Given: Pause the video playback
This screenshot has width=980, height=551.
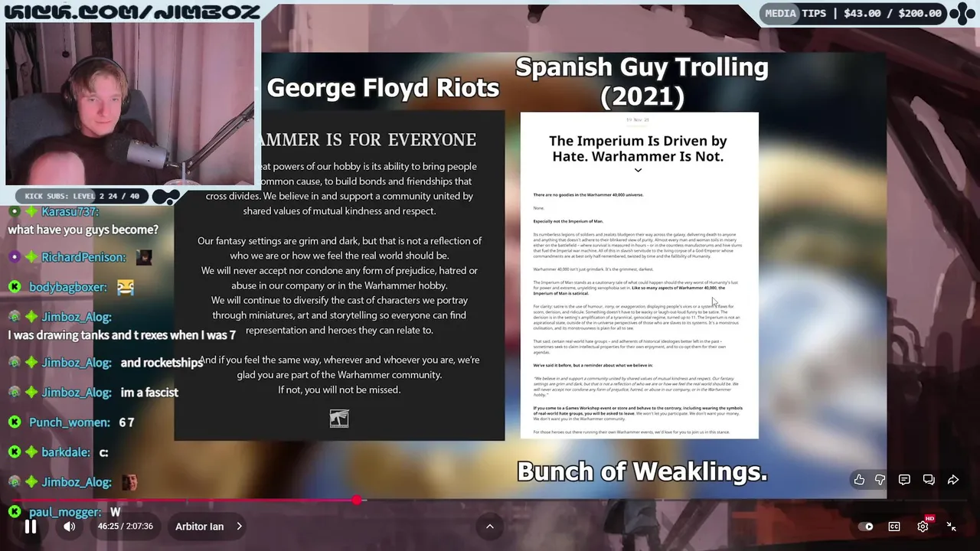Looking at the screenshot, I should [x=31, y=527].
